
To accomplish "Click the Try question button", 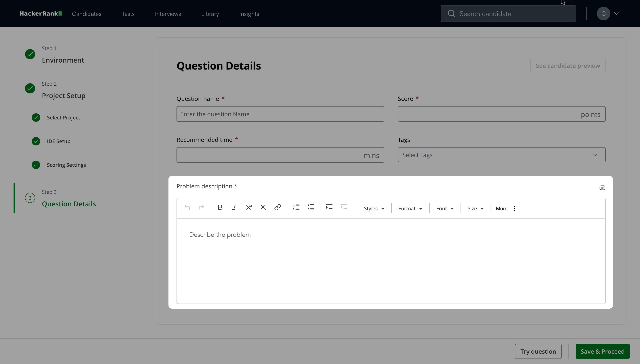I will click(x=538, y=351).
